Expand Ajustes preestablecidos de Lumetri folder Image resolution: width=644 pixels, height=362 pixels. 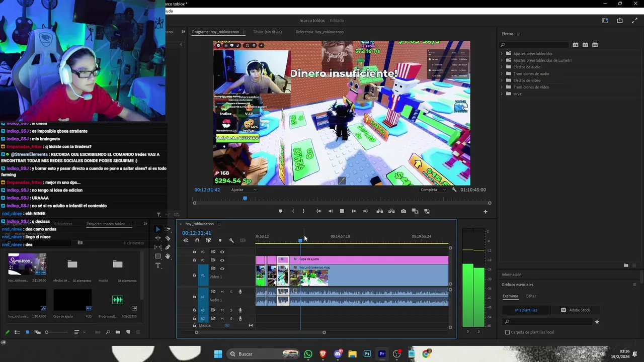[x=502, y=60]
